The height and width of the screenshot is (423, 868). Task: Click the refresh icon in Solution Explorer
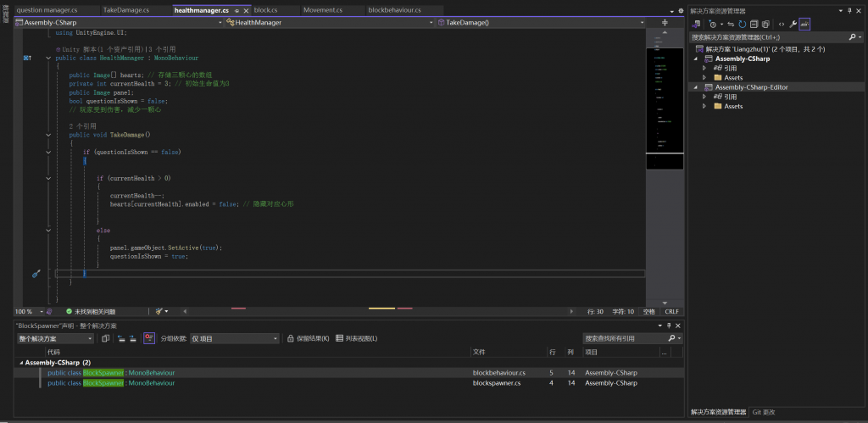tap(742, 24)
